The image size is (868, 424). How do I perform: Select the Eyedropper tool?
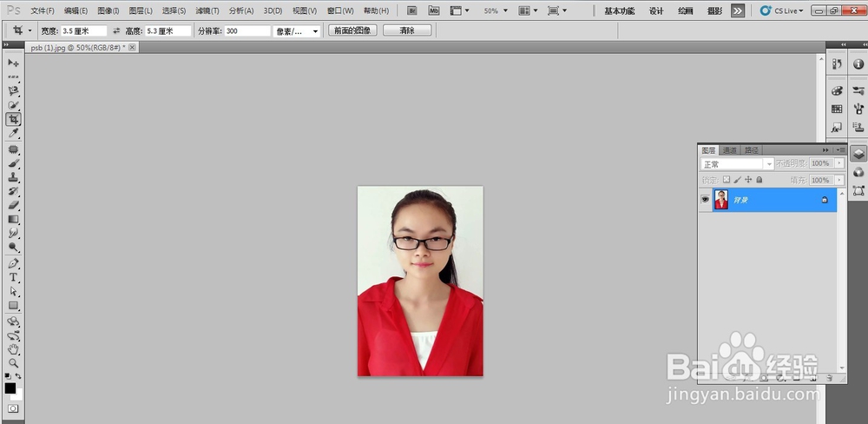click(x=13, y=133)
